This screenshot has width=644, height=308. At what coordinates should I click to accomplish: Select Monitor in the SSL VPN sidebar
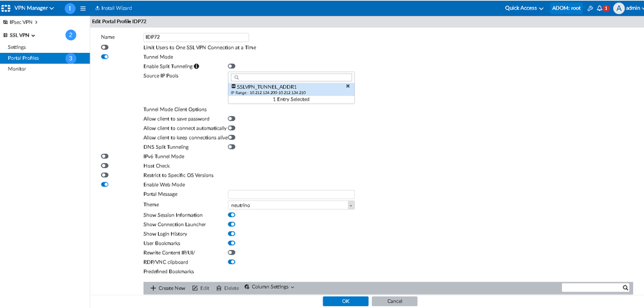(17, 69)
